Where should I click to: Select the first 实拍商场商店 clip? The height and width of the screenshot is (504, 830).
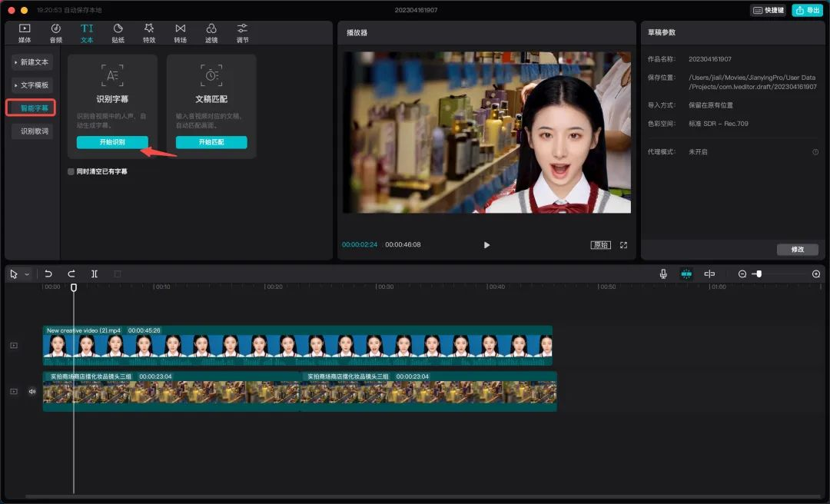[x=171, y=391]
